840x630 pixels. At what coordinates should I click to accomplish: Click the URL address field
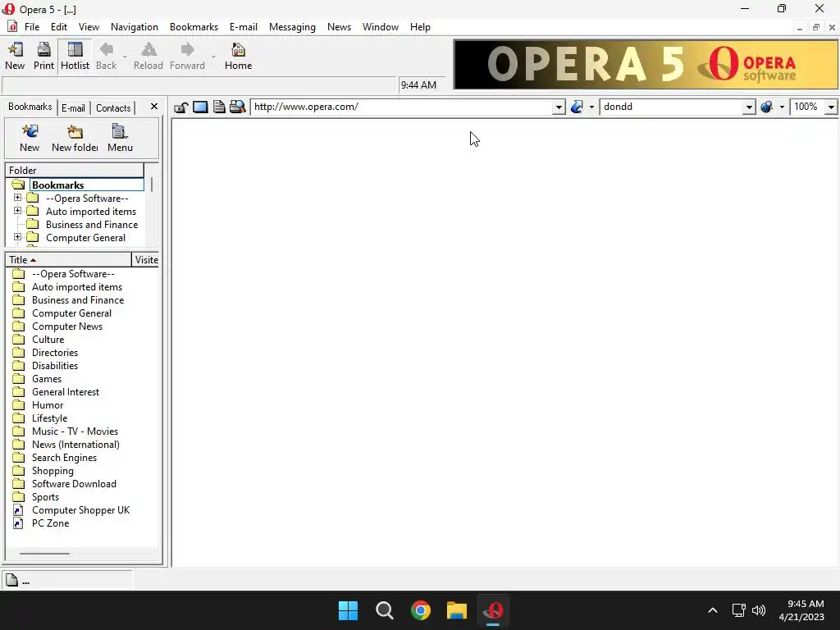click(402, 107)
